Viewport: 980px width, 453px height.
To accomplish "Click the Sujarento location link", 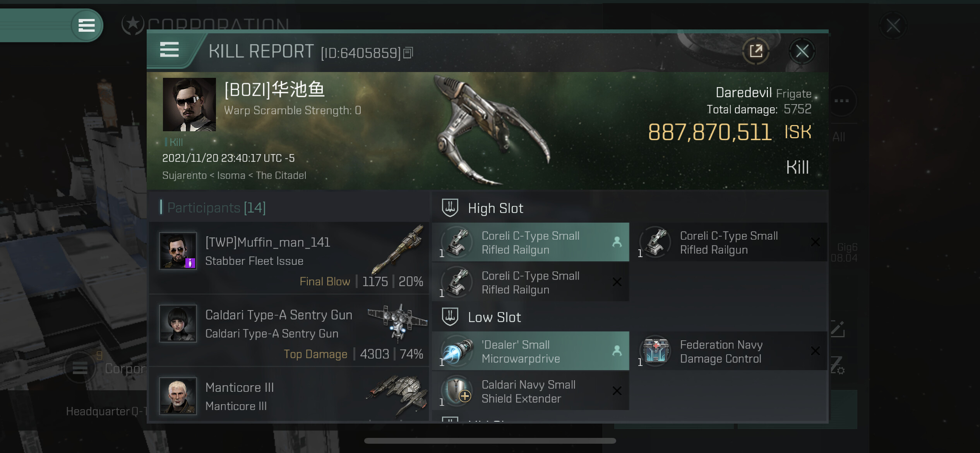I will (184, 175).
